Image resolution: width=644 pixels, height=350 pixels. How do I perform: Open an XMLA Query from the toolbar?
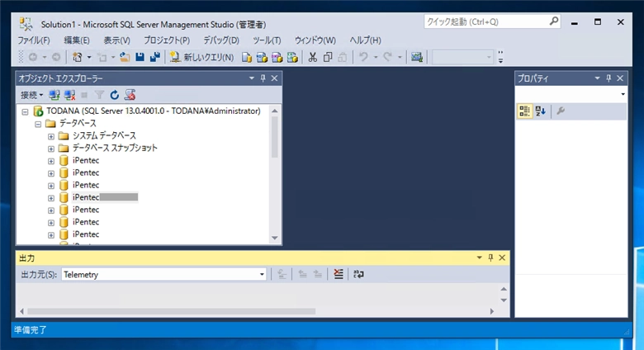pos(292,57)
